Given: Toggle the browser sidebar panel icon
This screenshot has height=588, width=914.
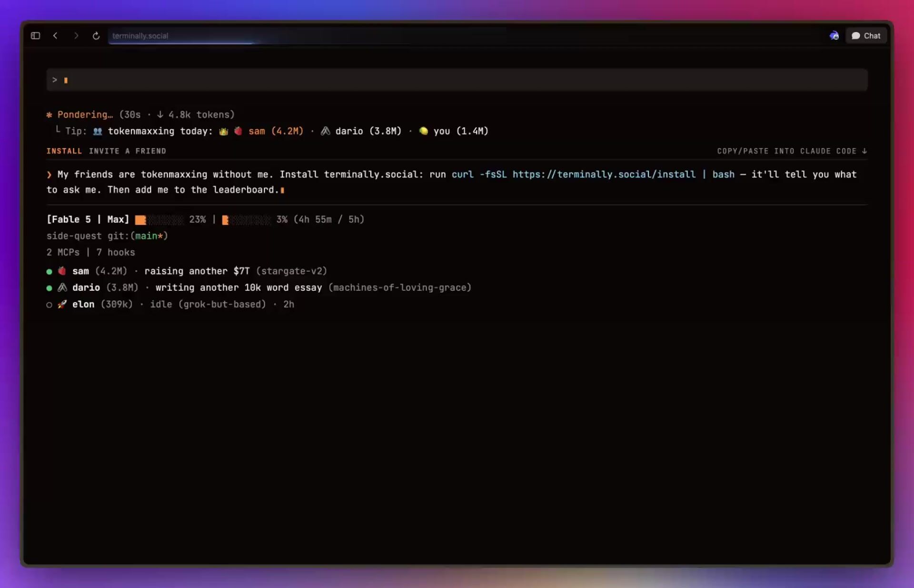Looking at the screenshot, I should (35, 36).
